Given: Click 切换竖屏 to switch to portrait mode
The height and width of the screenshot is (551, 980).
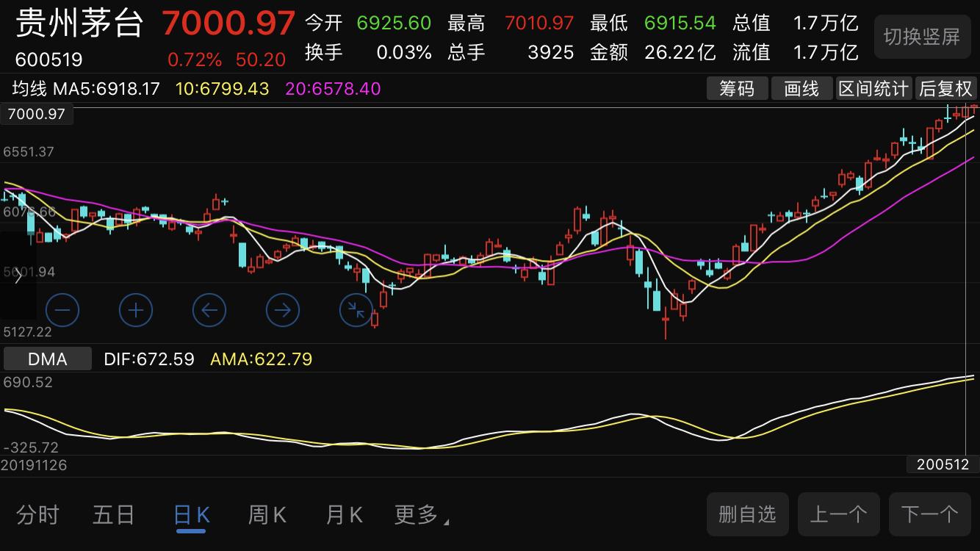Looking at the screenshot, I should 922,36.
